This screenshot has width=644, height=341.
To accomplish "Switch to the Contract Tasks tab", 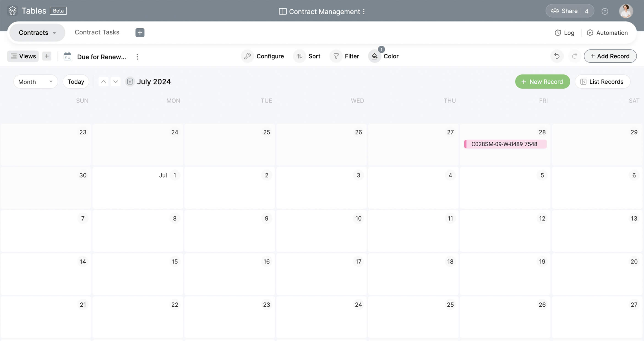I will (x=97, y=32).
